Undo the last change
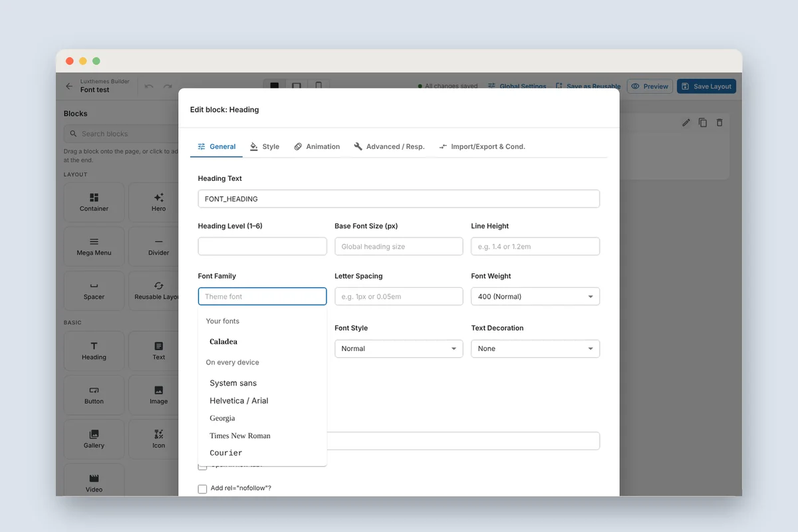This screenshot has height=532, width=798. pyautogui.click(x=149, y=86)
